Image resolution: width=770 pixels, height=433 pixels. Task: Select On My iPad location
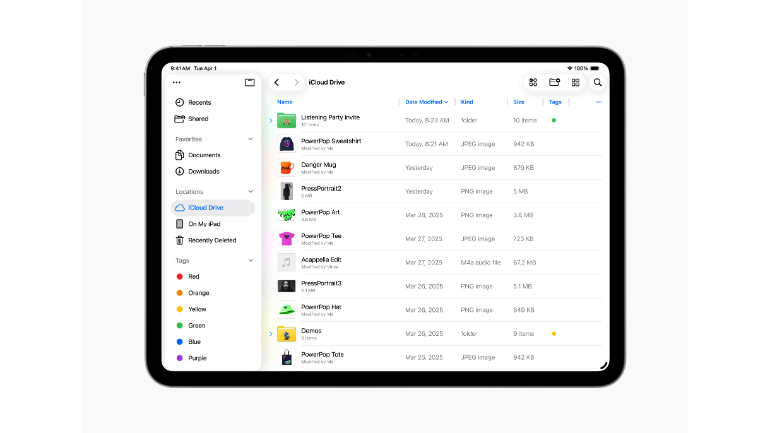click(204, 224)
